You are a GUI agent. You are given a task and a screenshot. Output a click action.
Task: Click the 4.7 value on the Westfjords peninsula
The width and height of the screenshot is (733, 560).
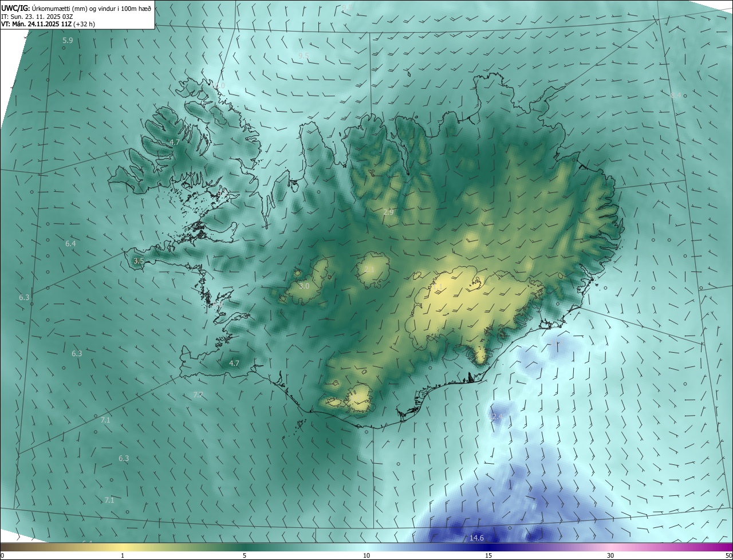click(x=174, y=142)
